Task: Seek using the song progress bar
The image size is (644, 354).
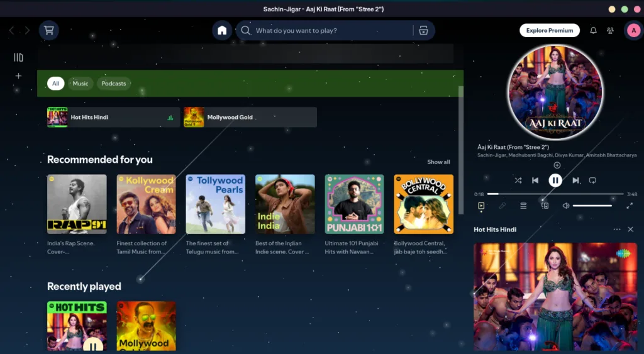Action: pos(555,194)
